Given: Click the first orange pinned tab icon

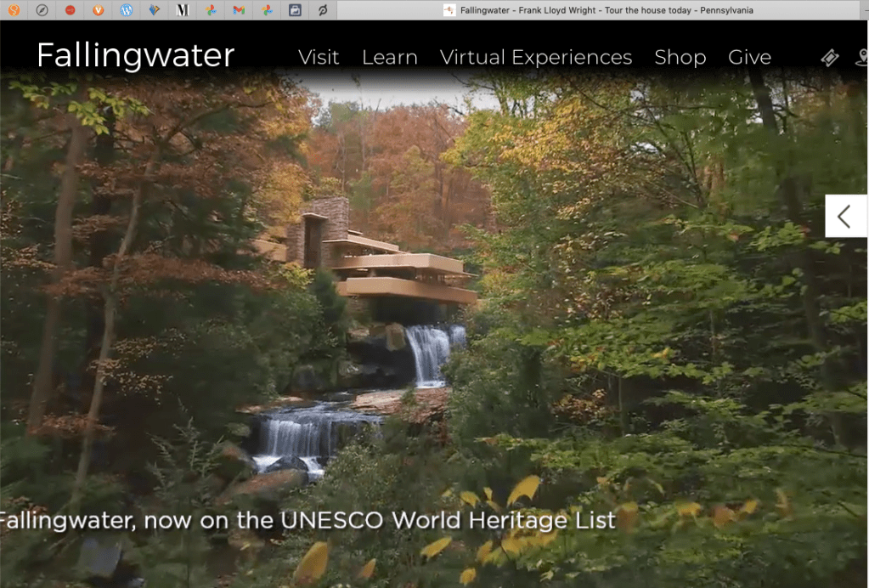Looking at the screenshot, I should pyautogui.click(x=14, y=10).
